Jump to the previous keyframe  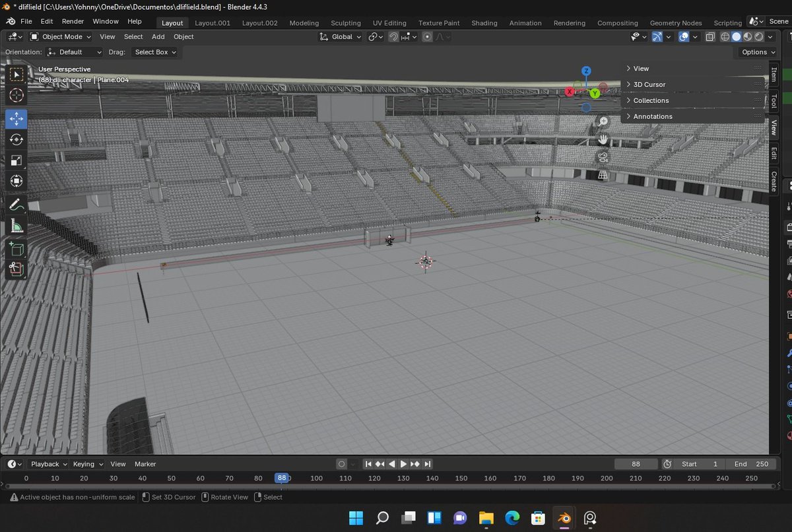(x=380, y=464)
